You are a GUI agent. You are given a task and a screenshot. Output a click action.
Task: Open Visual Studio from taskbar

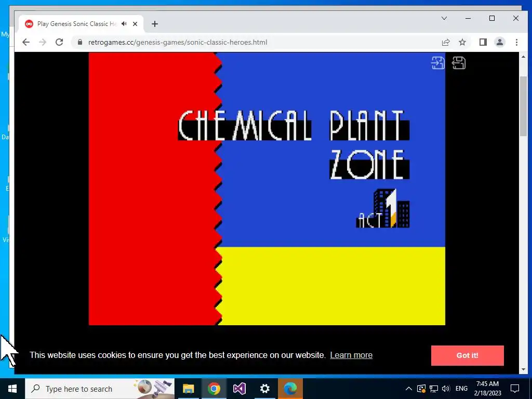coord(239,389)
